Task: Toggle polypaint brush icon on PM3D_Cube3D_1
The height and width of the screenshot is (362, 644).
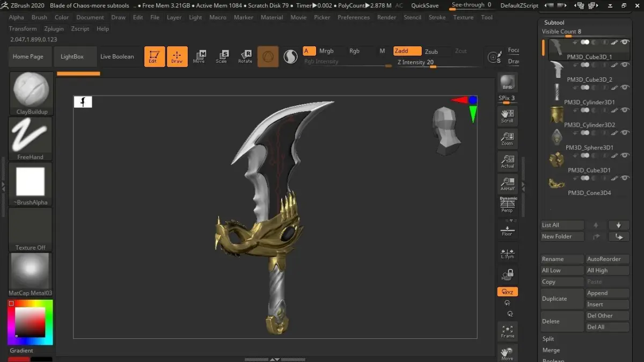Action: click(614, 42)
